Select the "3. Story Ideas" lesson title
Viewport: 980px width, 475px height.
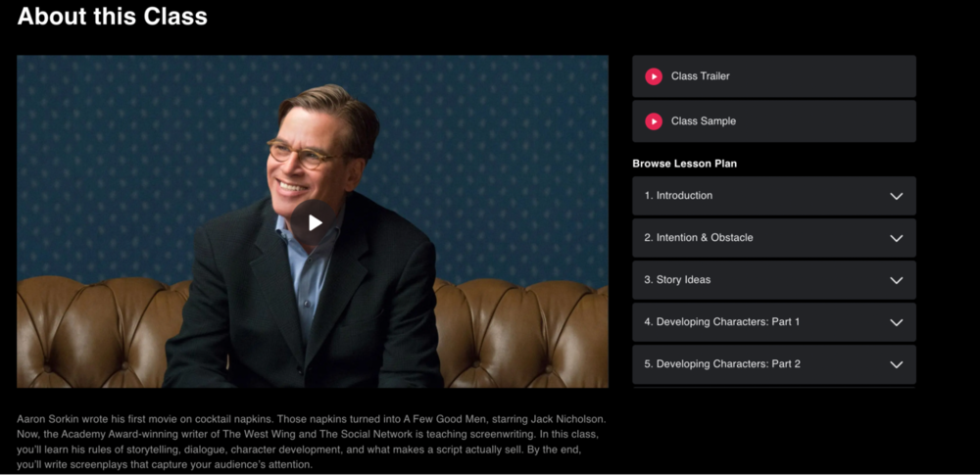(677, 280)
